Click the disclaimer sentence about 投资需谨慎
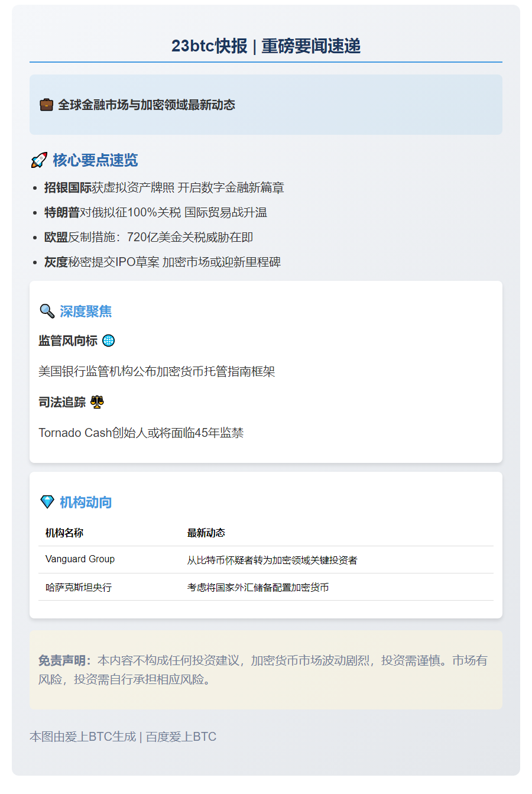This screenshot has height=794, width=532. coord(263,670)
